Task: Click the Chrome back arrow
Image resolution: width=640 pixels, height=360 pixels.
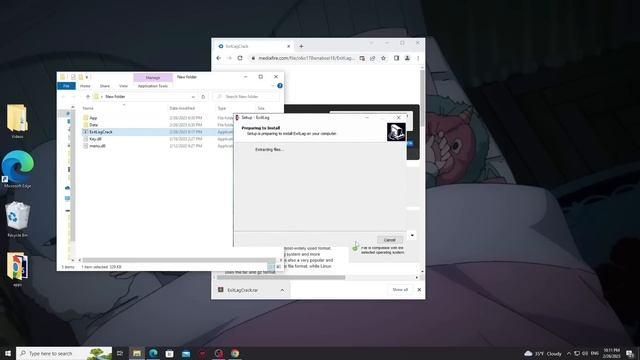Action: (219, 58)
